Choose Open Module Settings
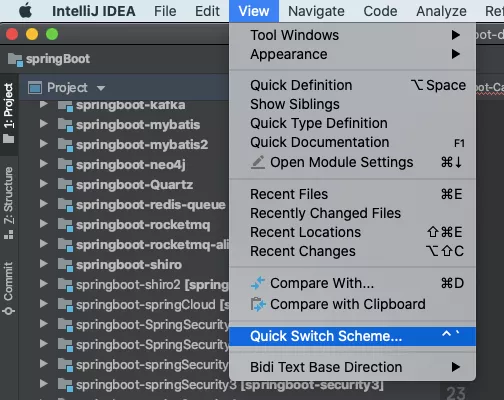 click(352, 162)
